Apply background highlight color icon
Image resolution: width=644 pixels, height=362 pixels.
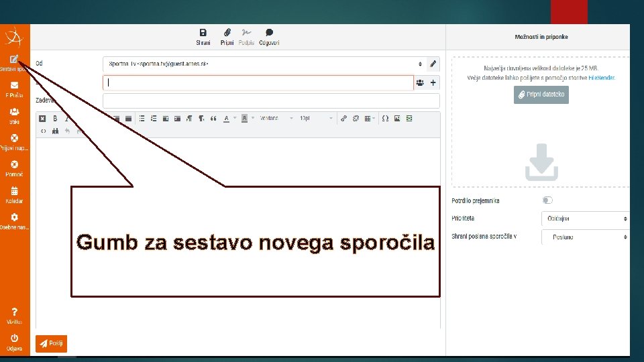coord(244,119)
